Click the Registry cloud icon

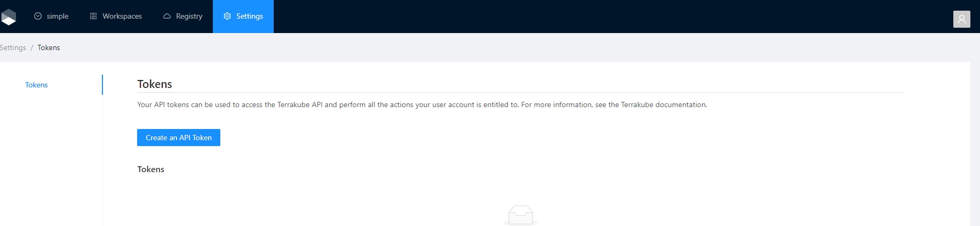click(167, 17)
